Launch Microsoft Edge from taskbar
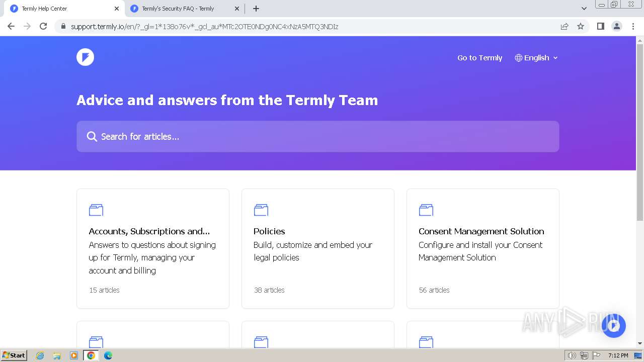This screenshot has height=362, width=644. pos(108,355)
